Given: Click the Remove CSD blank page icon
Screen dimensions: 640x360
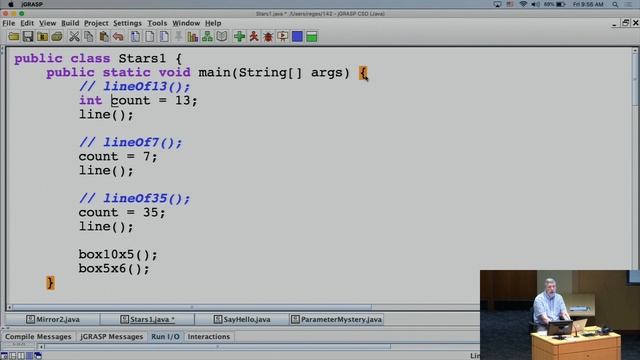Looking at the screenshot, I should [149, 37].
